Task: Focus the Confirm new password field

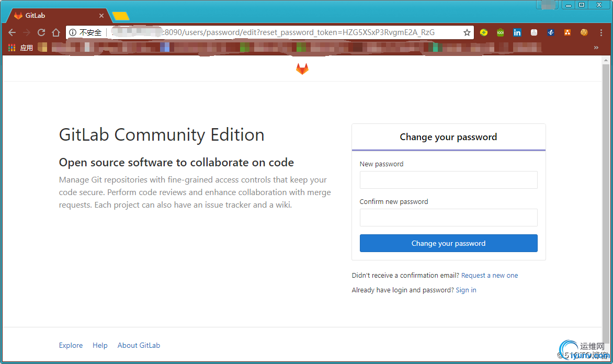Action: click(448, 218)
